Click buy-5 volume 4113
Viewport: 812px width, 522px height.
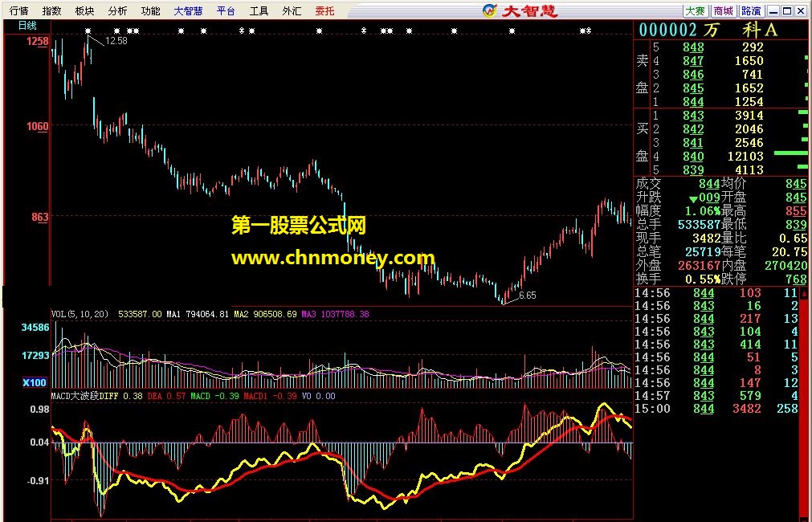749,170
